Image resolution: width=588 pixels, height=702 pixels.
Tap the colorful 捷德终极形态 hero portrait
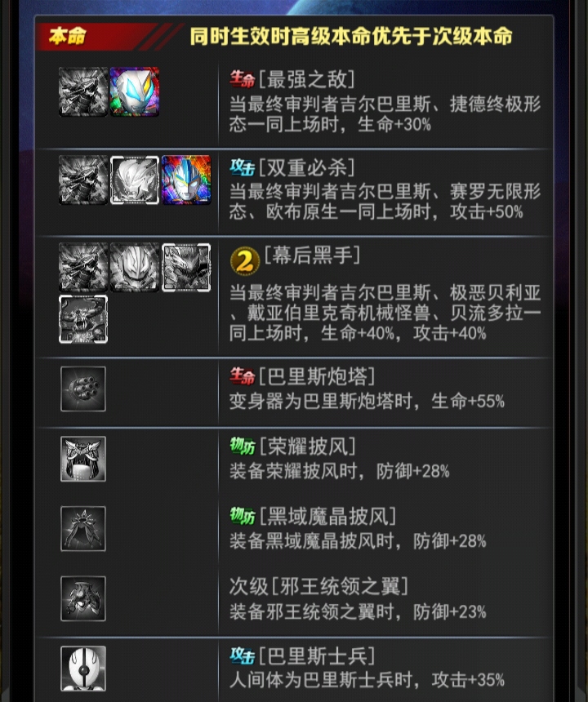click(135, 91)
